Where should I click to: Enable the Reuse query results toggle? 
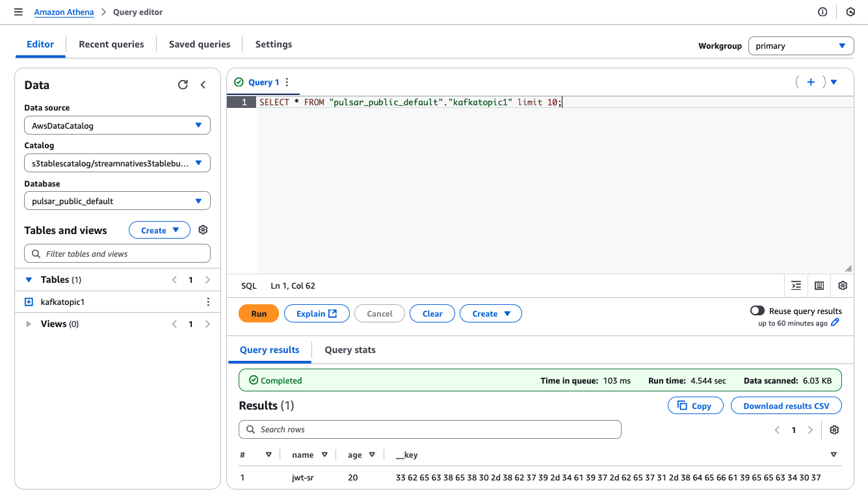[757, 310]
